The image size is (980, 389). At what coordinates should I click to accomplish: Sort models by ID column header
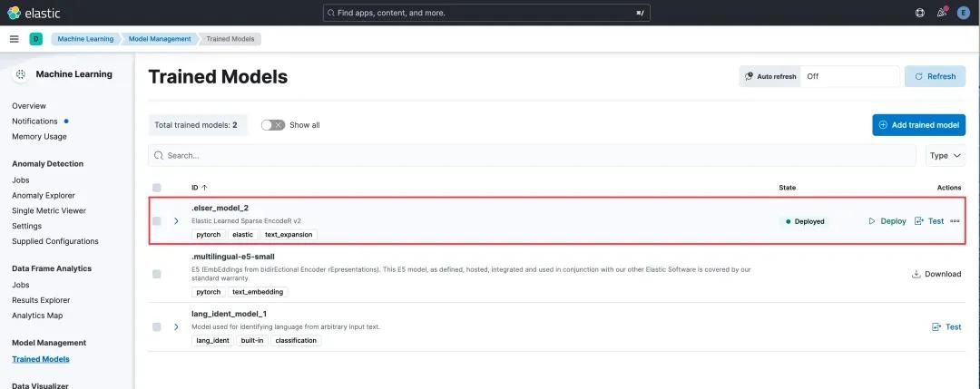199,188
